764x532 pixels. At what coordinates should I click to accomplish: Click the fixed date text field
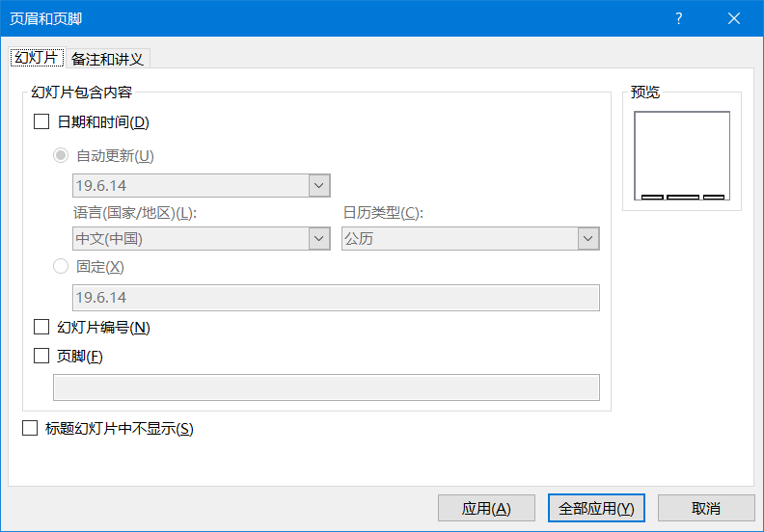336,298
